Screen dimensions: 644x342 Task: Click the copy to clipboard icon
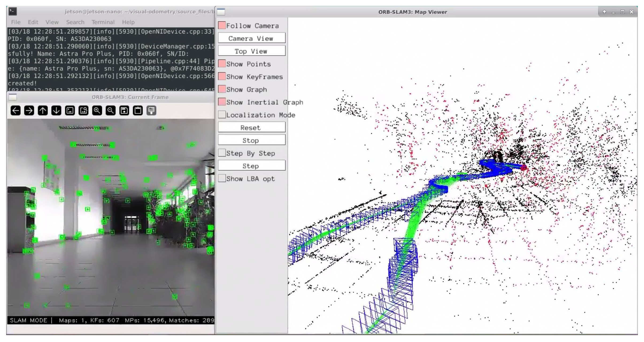[138, 111]
